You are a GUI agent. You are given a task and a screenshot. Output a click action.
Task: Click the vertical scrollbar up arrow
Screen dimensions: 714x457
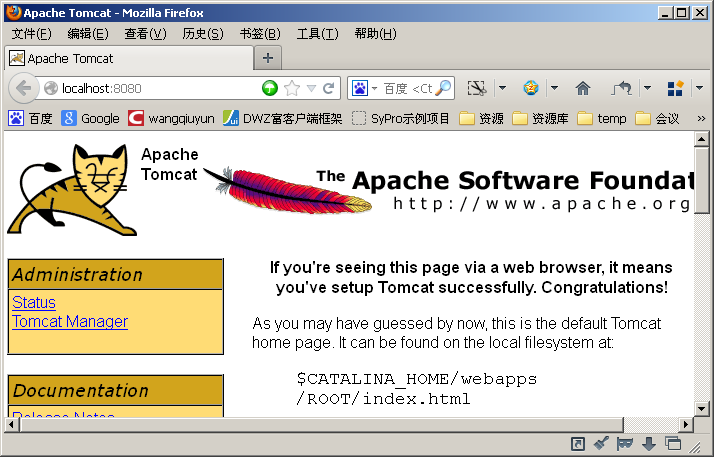[701, 139]
